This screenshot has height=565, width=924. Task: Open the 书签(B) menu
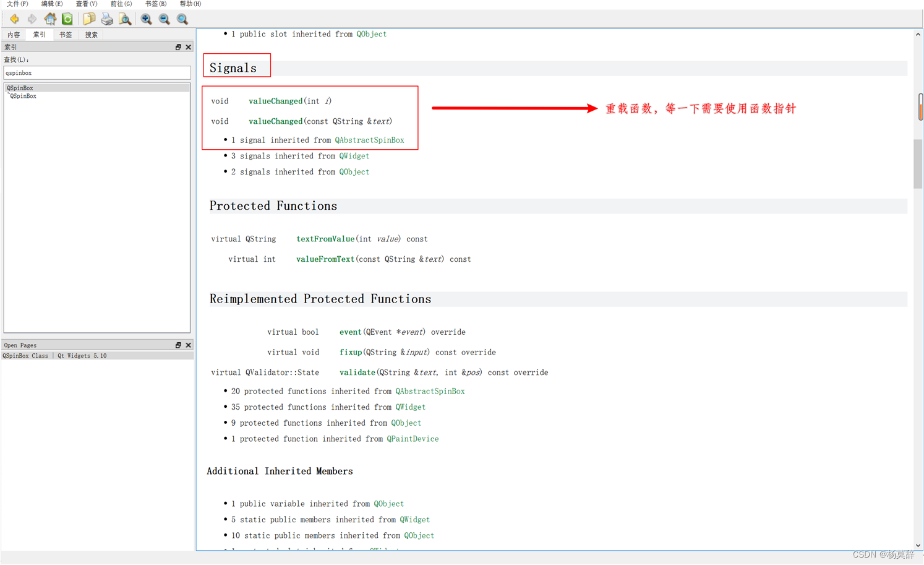(x=156, y=4)
